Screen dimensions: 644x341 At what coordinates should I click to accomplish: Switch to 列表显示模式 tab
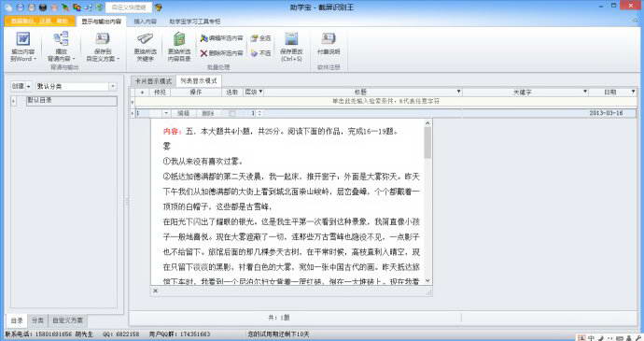point(199,81)
